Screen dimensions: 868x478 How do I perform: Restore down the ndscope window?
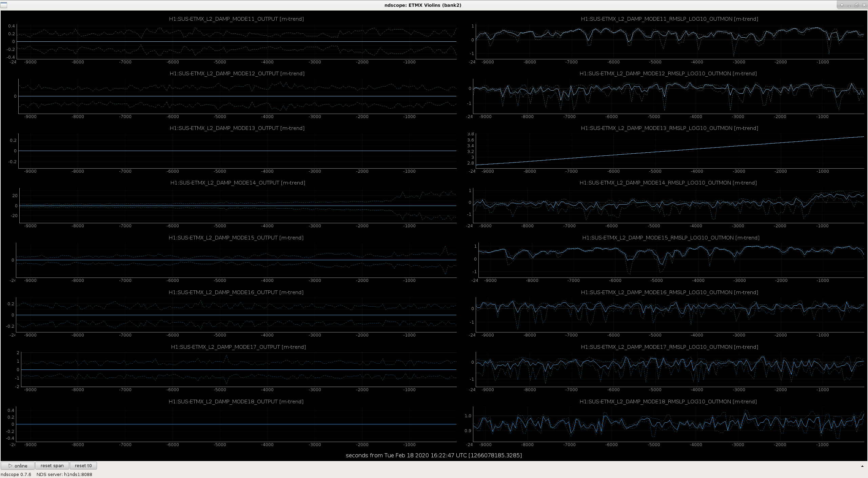pos(856,5)
